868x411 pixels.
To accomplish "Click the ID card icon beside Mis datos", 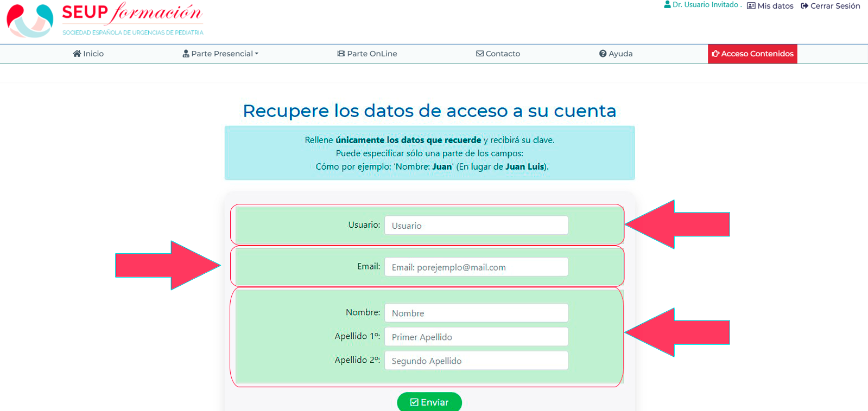I will pyautogui.click(x=751, y=6).
